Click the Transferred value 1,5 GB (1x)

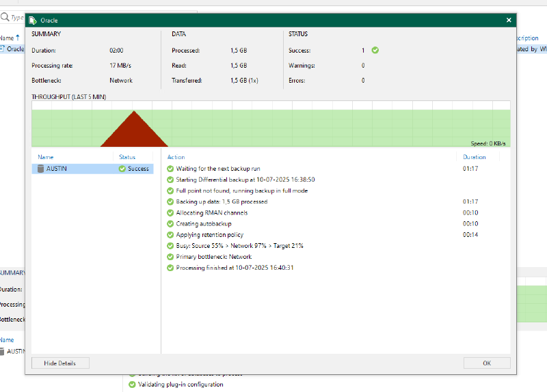pos(244,81)
